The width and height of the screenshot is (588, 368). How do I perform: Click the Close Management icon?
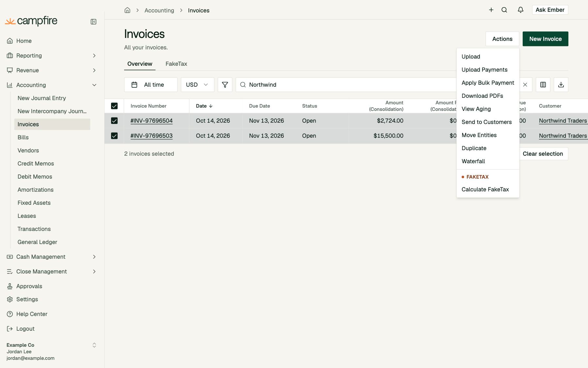(x=10, y=272)
